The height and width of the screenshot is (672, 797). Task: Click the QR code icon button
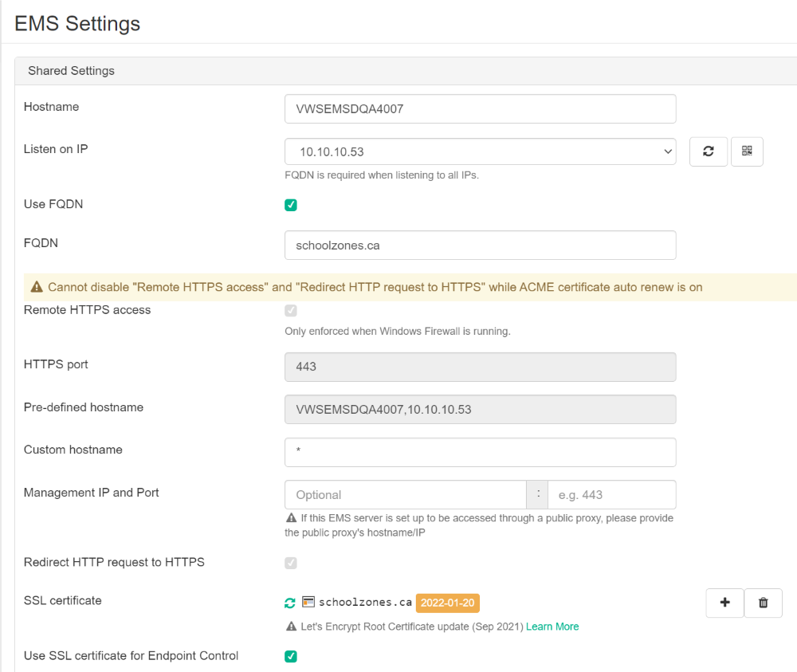point(747,151)
